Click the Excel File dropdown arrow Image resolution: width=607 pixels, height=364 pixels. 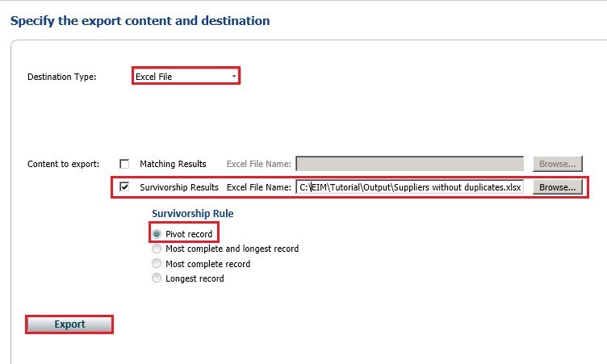[x=234, y=77]
